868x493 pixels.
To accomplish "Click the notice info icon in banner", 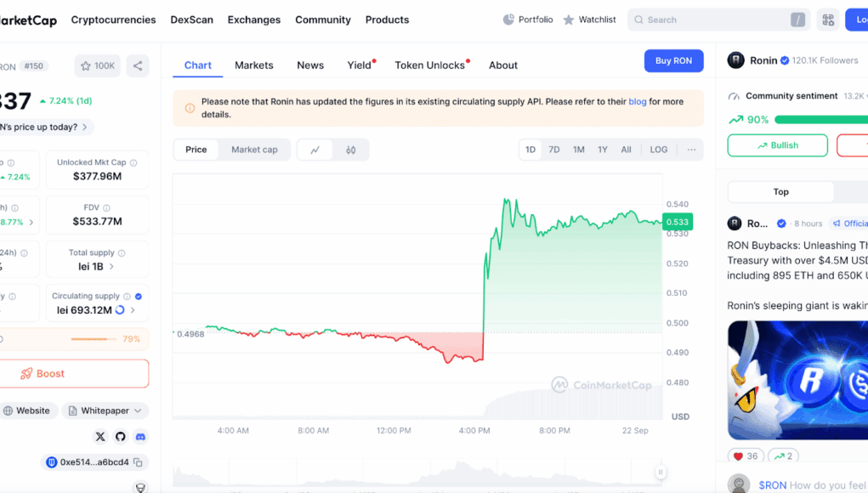I will (190, 108).
